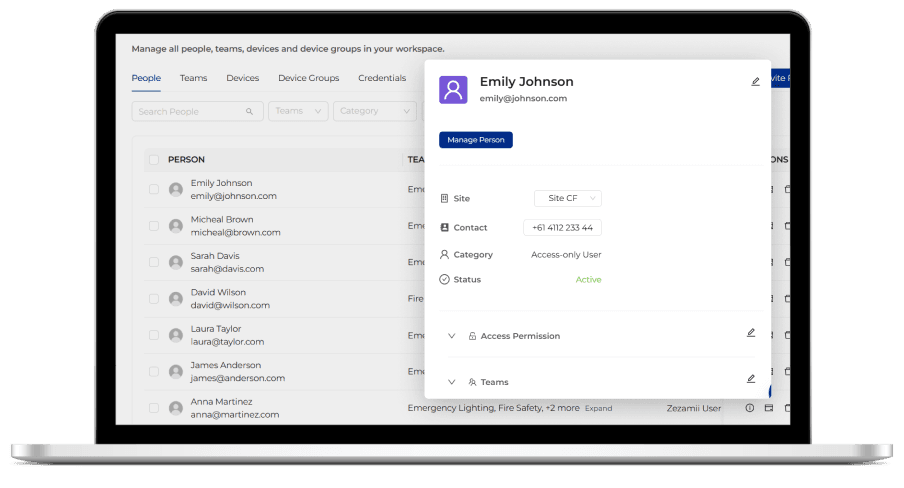Screen dimensions: 904x488
Task: Click the building icon next to Site
Action: pos(445,198)
